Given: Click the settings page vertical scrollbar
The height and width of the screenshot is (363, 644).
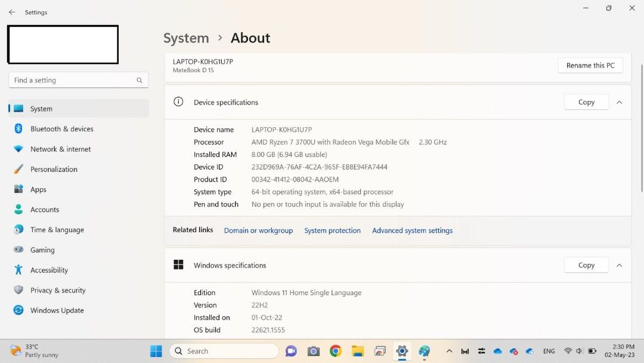Looking at the screenshot, I should 642,128.
